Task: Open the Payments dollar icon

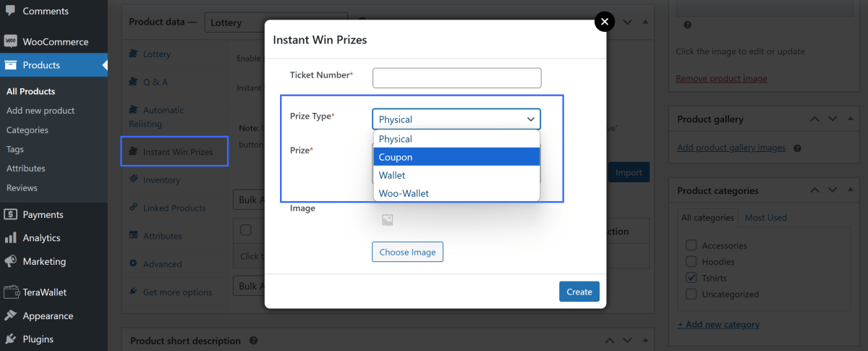Action: pyautogui.click(x=10, y=214)
